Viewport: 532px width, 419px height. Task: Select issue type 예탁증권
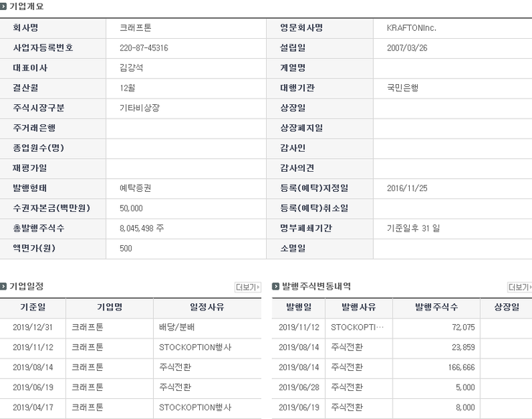click(x=135, y=188)
